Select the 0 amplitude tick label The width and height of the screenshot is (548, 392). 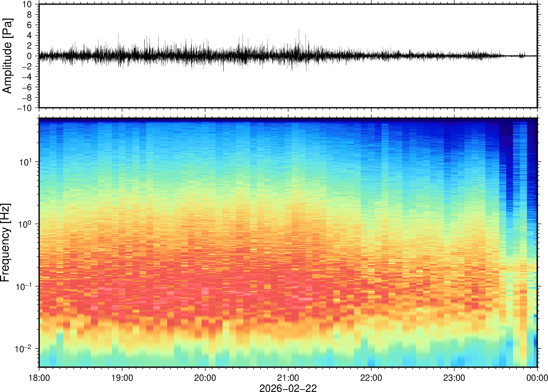tap(30, 56)
